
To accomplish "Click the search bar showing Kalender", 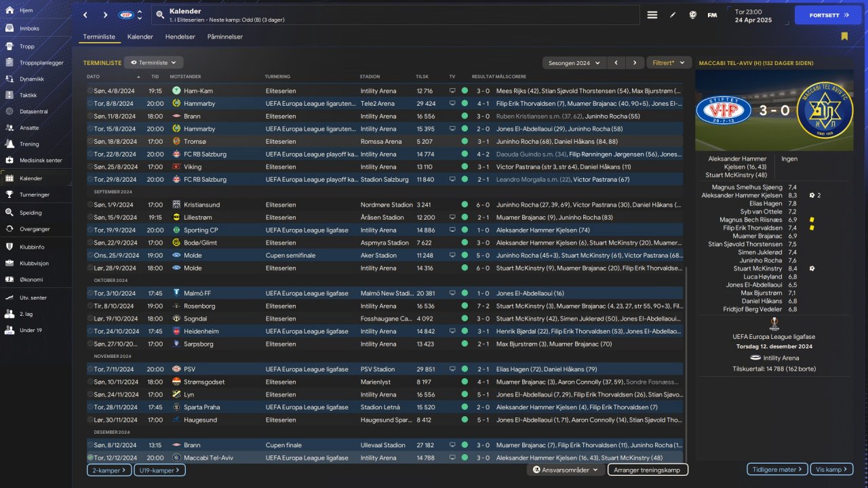I will point(395,15).
